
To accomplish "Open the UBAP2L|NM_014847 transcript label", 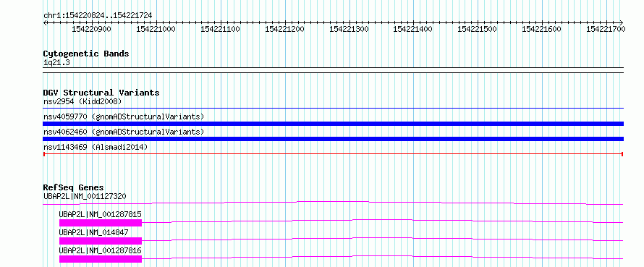I will pos(93,232).
